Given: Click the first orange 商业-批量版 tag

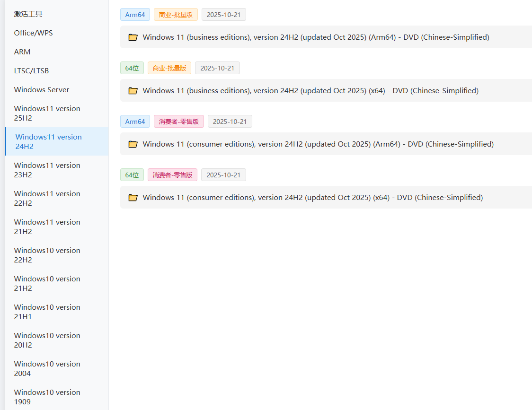Looking at the screenshot, I should point(176,15).
